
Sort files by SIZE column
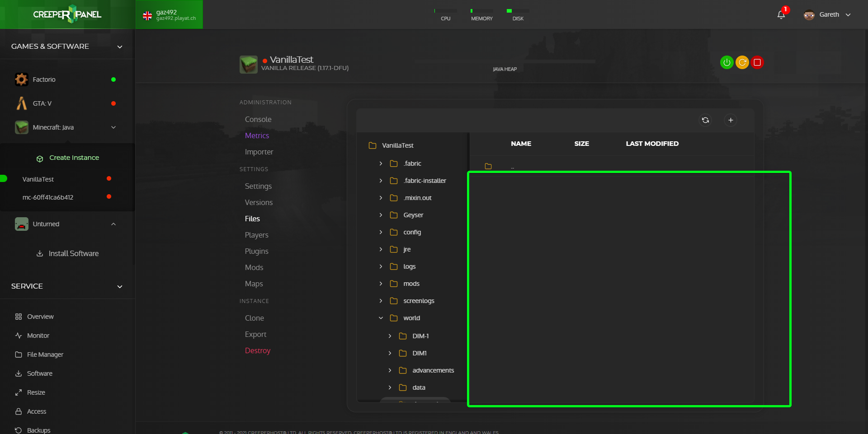pyautogui.click(x=582, y=144)
